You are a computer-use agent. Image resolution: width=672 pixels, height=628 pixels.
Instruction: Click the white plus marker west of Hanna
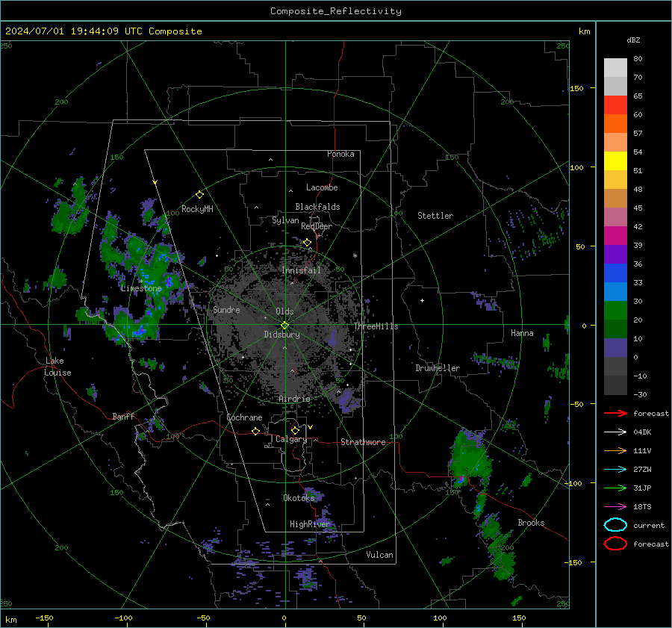pyautogui.click(x=422, y=300)
